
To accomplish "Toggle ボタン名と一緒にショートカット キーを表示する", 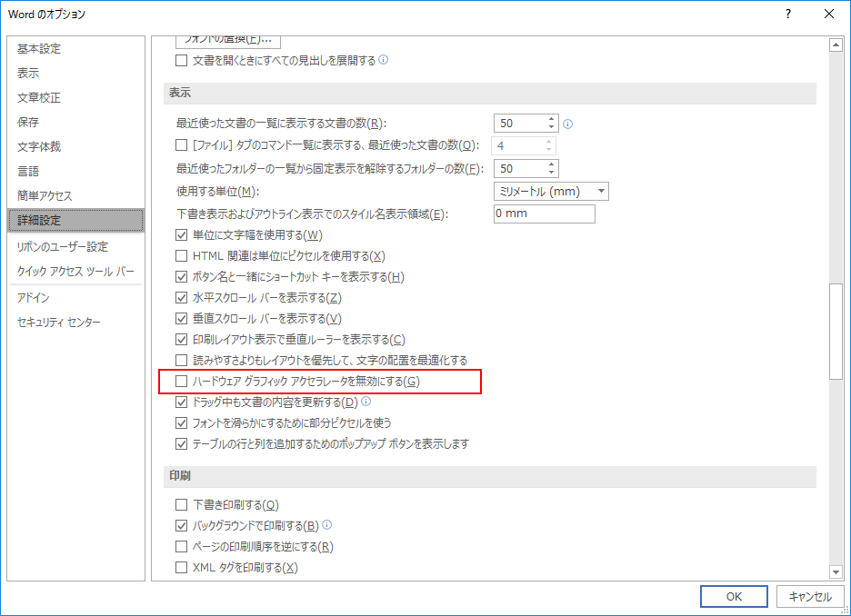I will pos(181,277).
